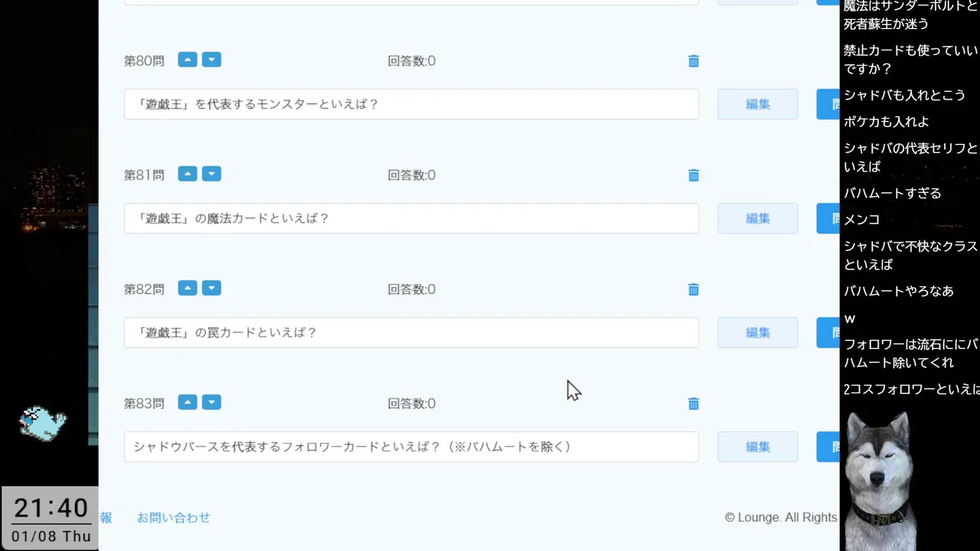Move question 83 down
This screenshot has height=551, width=980.
pyautogui.click(x=211, y=402)
